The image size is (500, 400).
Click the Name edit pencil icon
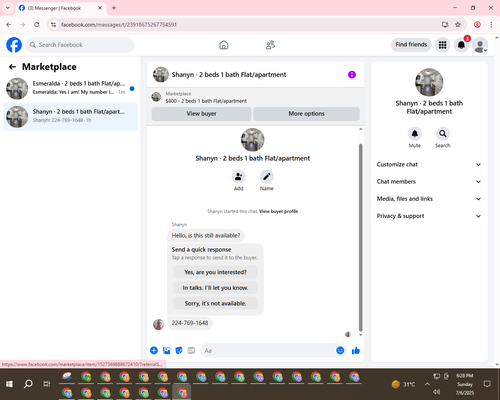coord(267,177)
